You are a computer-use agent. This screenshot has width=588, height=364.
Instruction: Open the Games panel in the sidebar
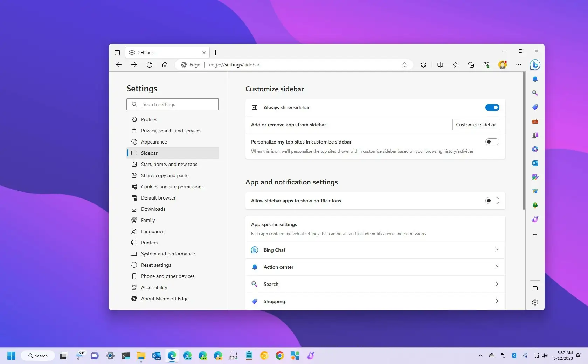535,135
